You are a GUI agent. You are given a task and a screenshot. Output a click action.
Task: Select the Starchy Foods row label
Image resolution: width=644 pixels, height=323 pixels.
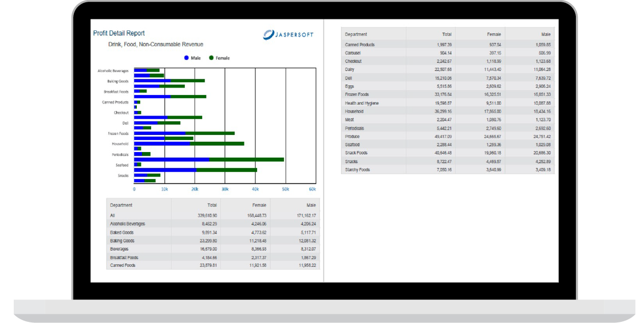[x=357, y=170]
